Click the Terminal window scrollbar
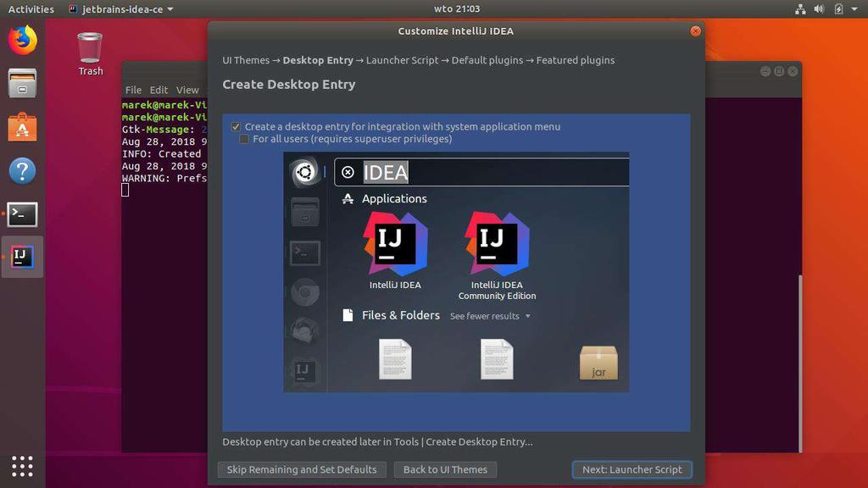Viewport: 868px width, 488px height. [x=799, y=363]
